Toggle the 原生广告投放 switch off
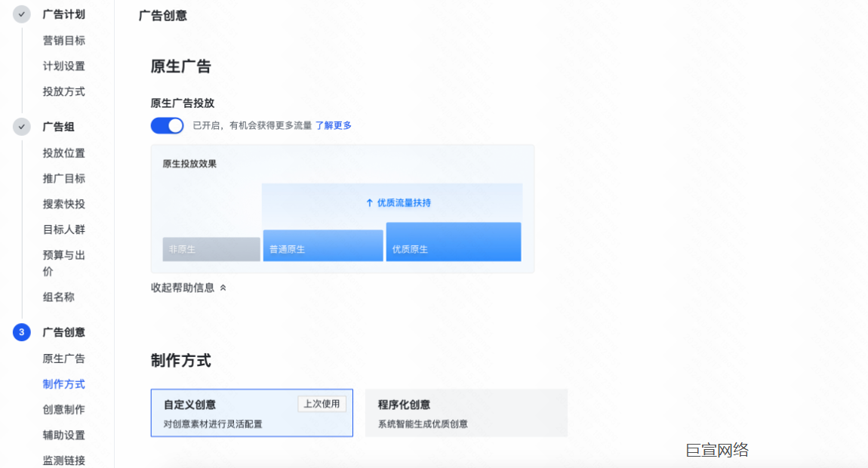The image size is (868, 468). 167,126
